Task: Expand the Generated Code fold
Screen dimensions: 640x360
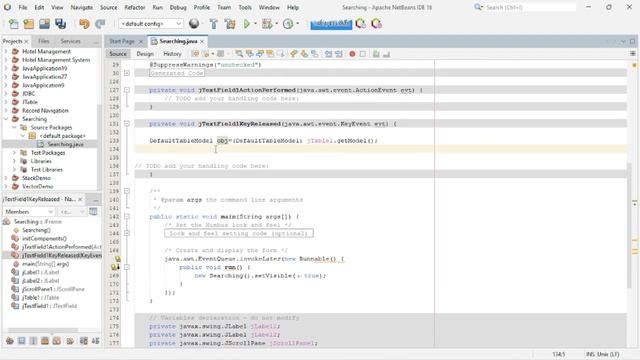Action: click(x=127, y=73)
